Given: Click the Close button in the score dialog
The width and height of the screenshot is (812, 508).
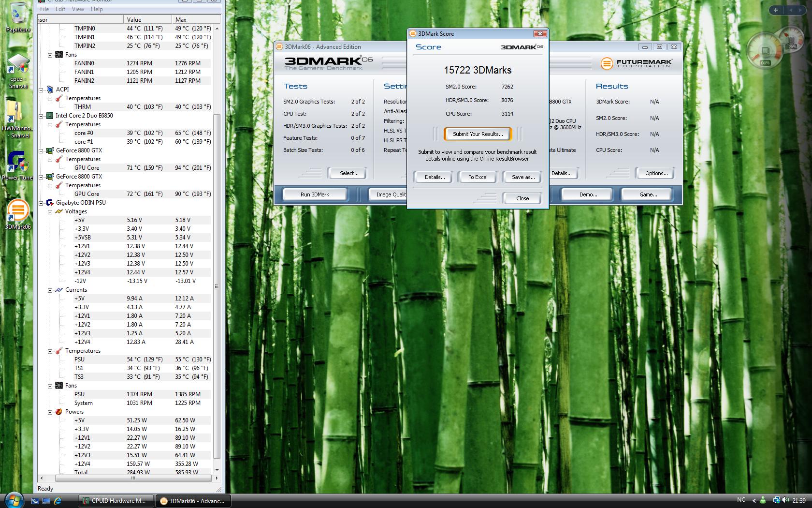Looking at the screenshot, I should click(522, 198).
